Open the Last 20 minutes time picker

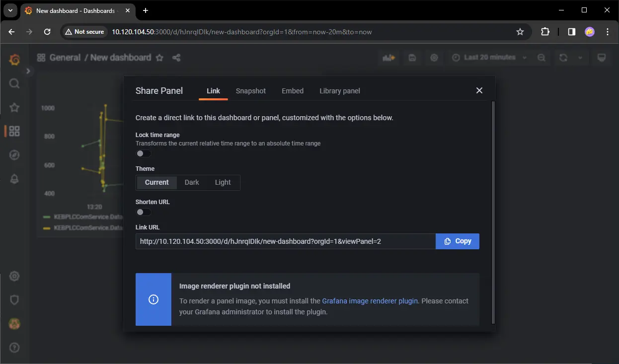pos(489,58)
